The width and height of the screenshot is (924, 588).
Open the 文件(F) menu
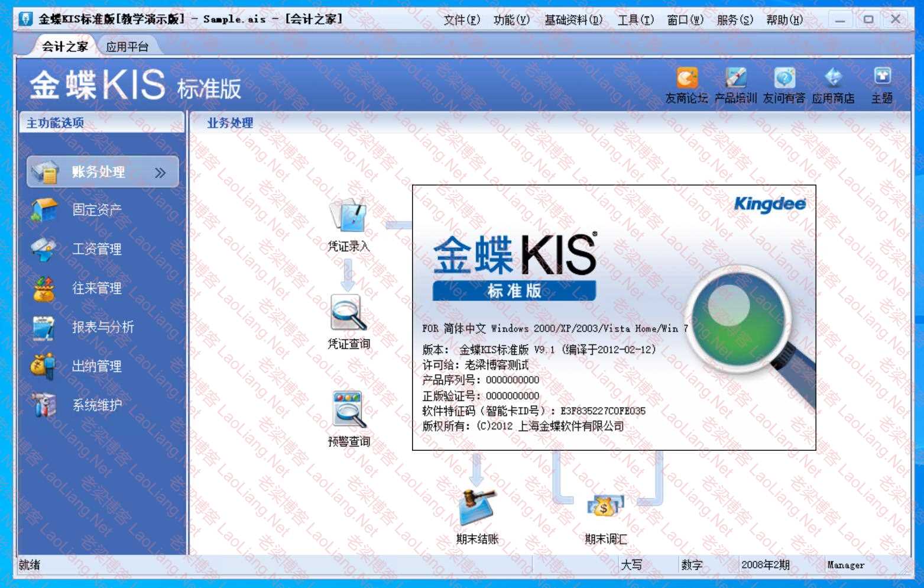462,20
